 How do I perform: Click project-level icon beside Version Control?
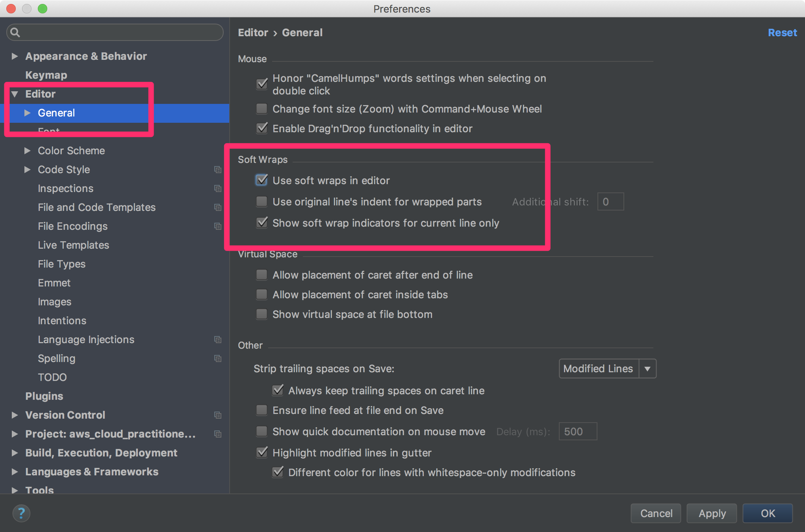pos(217,415)
